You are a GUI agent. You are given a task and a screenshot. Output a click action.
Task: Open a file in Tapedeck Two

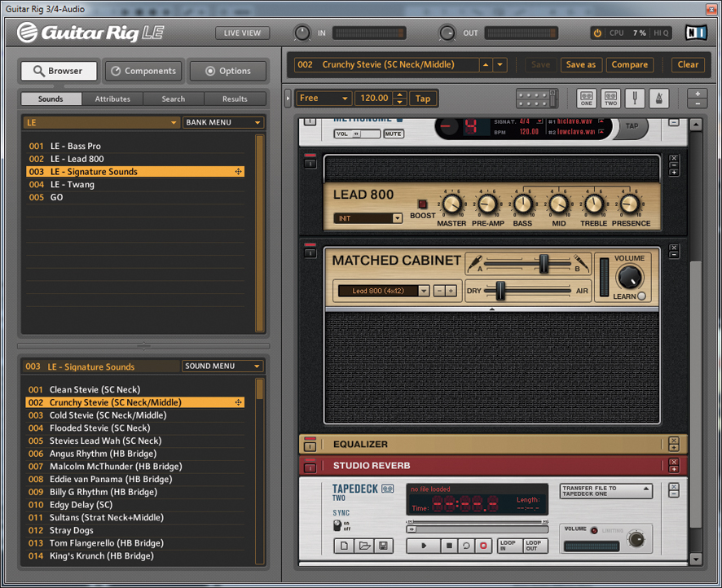click(364, 546)
